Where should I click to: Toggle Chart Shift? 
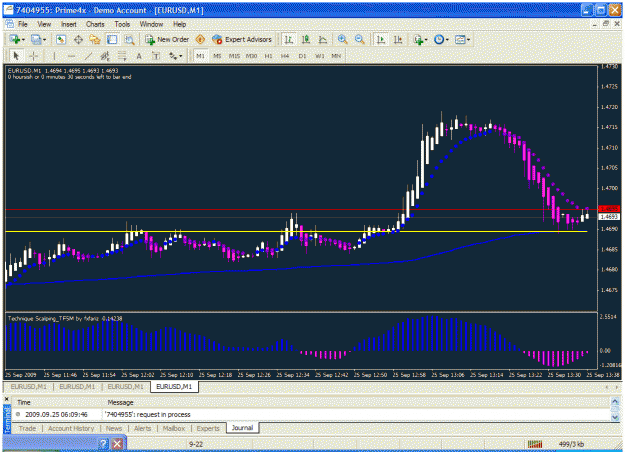coord(398,39)
